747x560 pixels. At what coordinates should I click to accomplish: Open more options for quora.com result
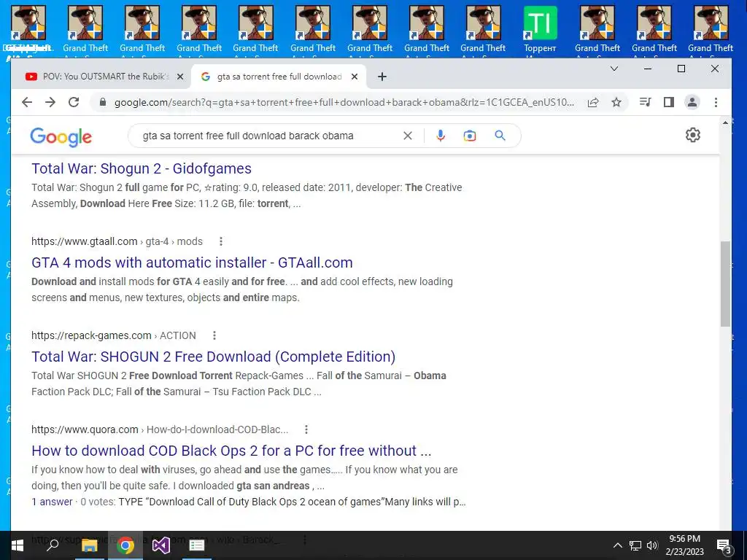(306, 429)
